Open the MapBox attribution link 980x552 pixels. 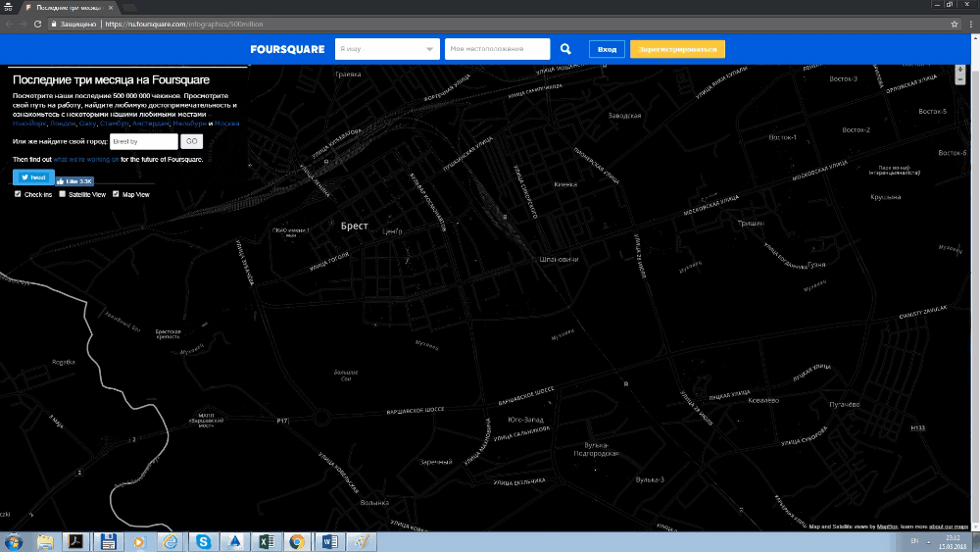point(887,527)
